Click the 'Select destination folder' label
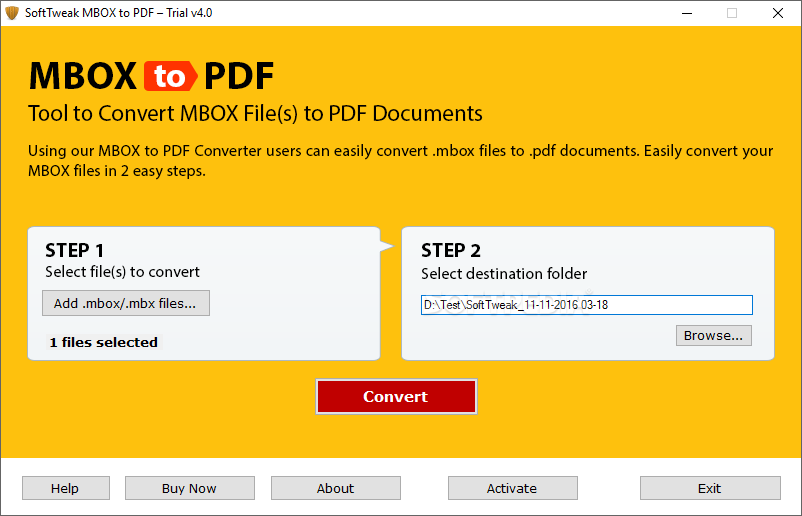The width and height of the screenshot is (802, 516). coord(504,274)
